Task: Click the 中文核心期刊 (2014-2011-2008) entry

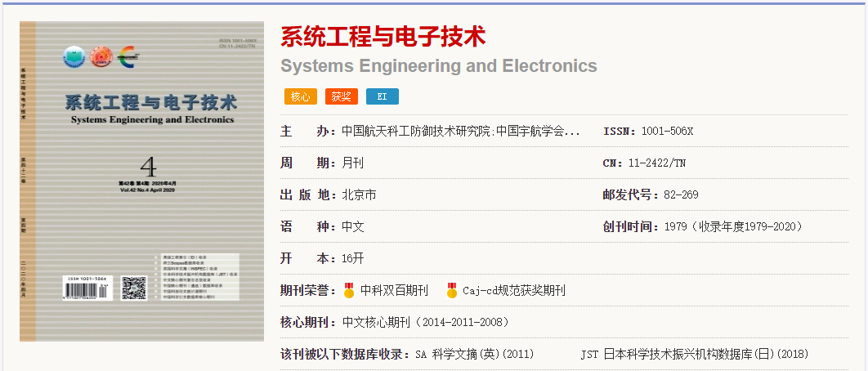Action: pyautogui.click(x=425, y=322)
